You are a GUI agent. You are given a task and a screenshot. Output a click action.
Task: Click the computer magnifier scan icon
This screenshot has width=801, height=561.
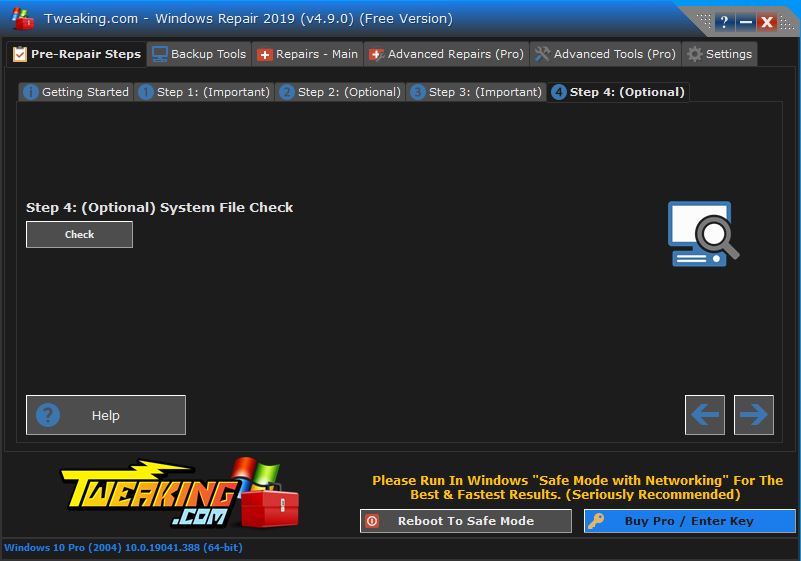pyautogui.click(x=703, y=233)
